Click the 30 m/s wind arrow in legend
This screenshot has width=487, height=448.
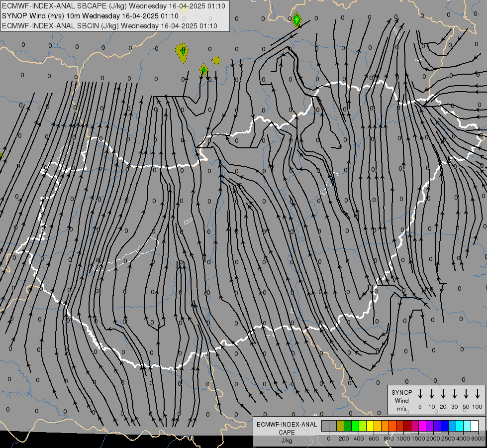(454, 394)
